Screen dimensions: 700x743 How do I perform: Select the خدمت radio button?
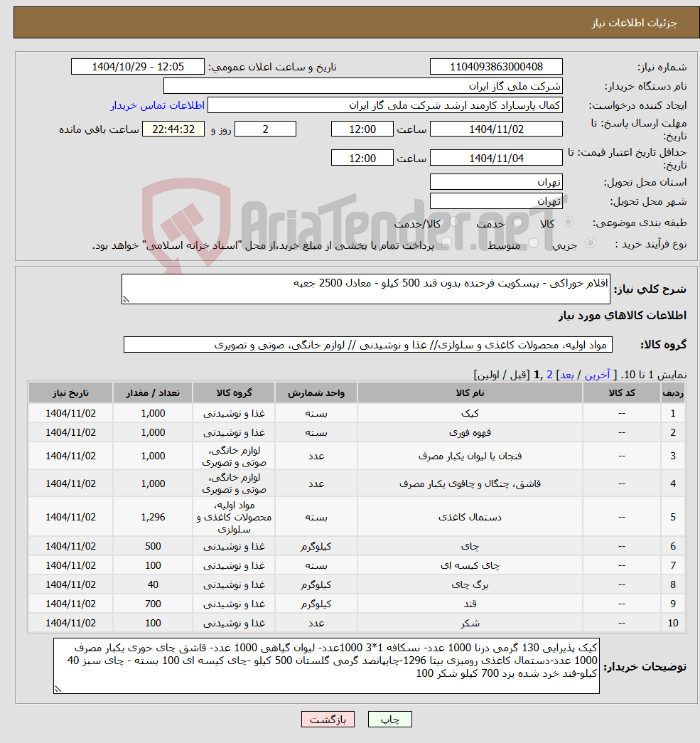coord(517,222)
